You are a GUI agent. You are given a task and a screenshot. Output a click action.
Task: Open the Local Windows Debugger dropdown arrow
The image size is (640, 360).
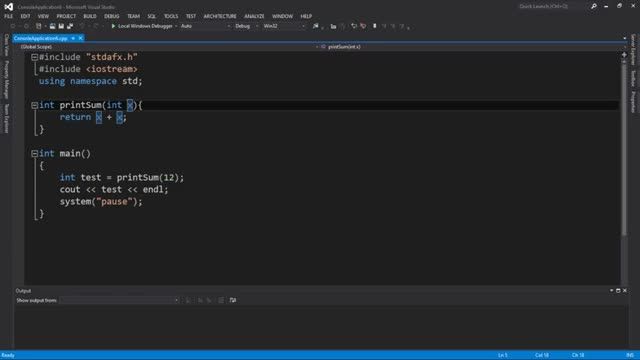click(x=176, y=26)
